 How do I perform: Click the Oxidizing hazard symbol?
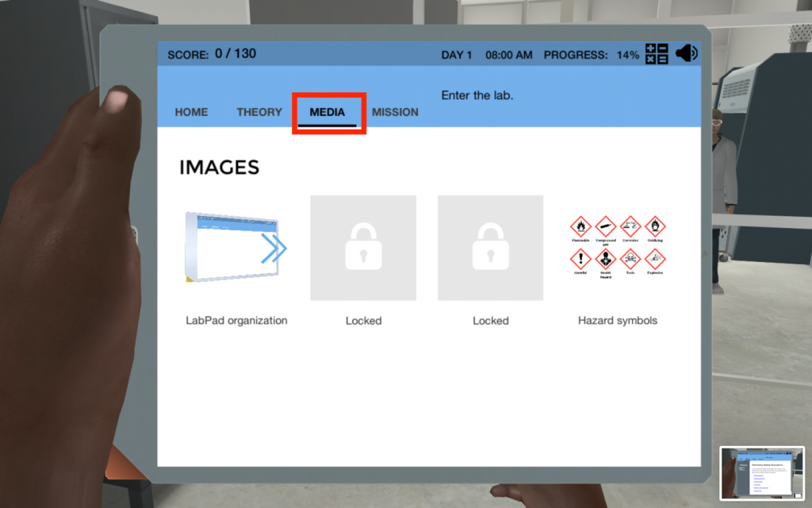point(656,226)
